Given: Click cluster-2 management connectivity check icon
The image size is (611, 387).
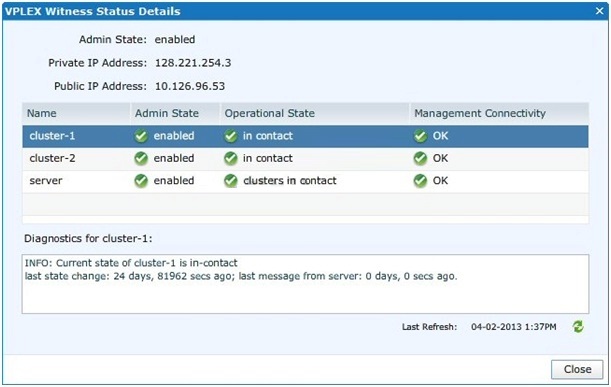Looking at the screenshot, I should 420,159.
